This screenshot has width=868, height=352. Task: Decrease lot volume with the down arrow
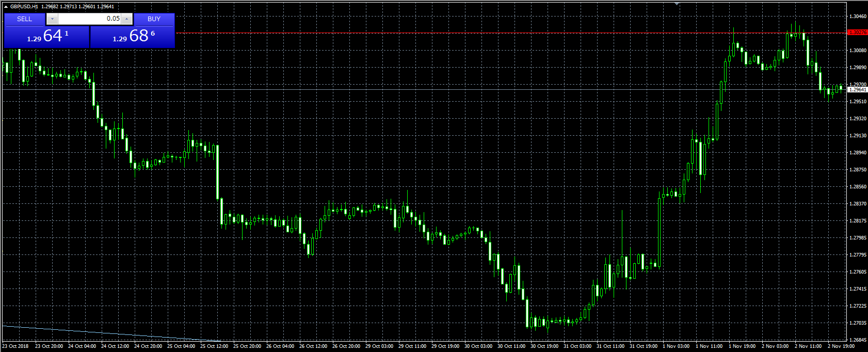coord(52,19)
